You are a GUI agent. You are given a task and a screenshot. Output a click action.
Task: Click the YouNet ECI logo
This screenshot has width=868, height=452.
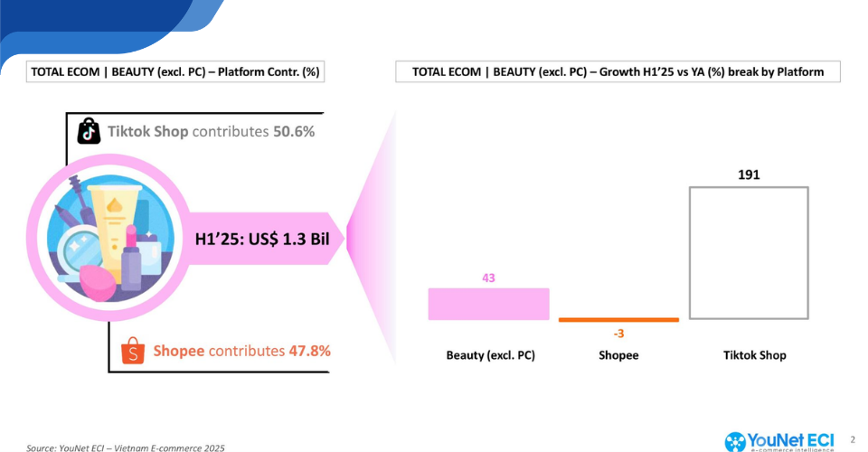[781, 440]
